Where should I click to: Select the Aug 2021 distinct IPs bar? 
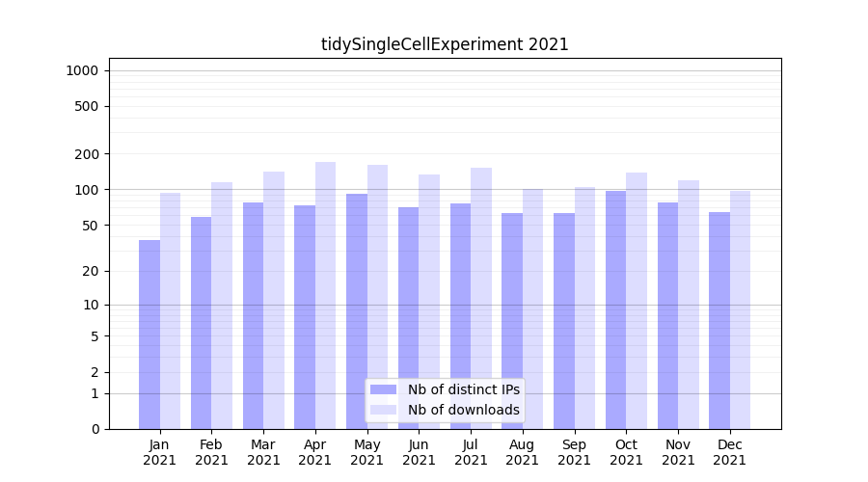pos(512,321)
